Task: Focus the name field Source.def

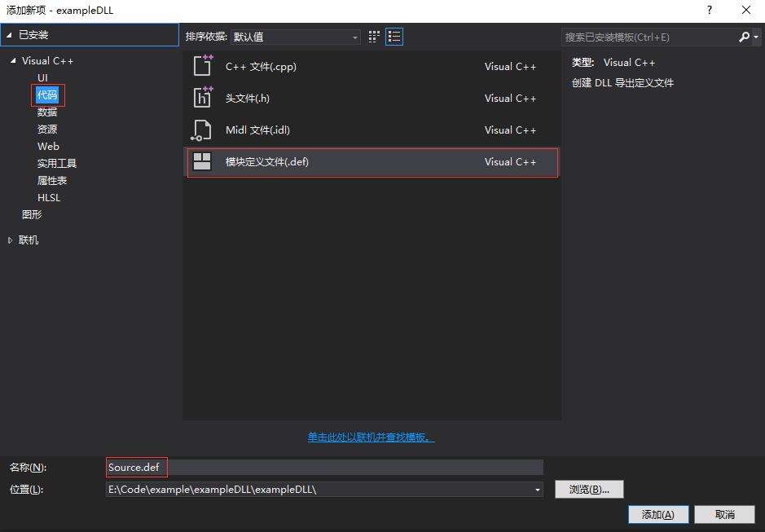Action: pyautogui.click(x=324, y=467)
